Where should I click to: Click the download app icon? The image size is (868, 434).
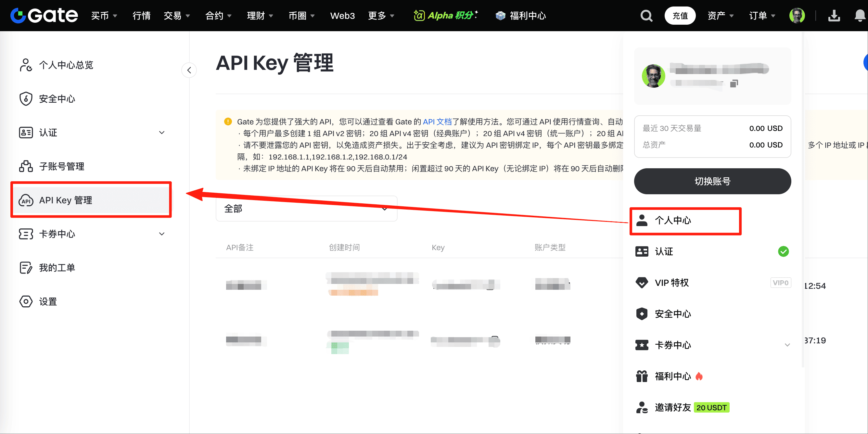[834, 16]
